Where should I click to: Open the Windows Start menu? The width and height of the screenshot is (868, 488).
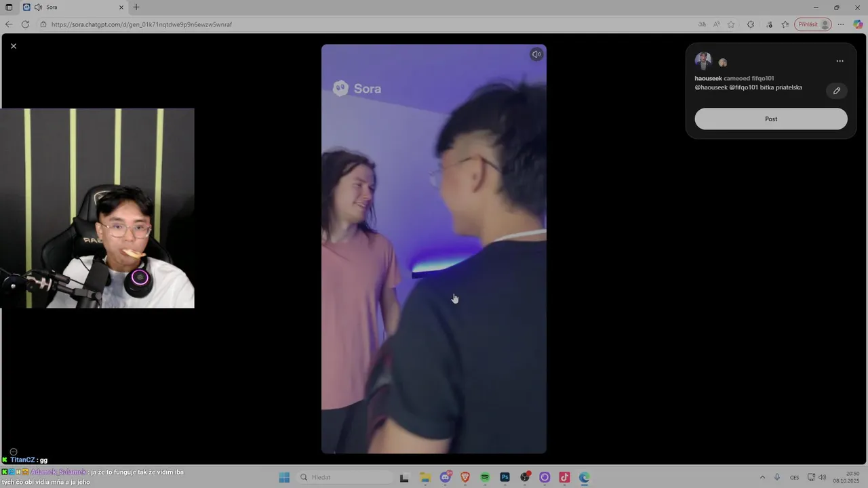pos(284,477)
